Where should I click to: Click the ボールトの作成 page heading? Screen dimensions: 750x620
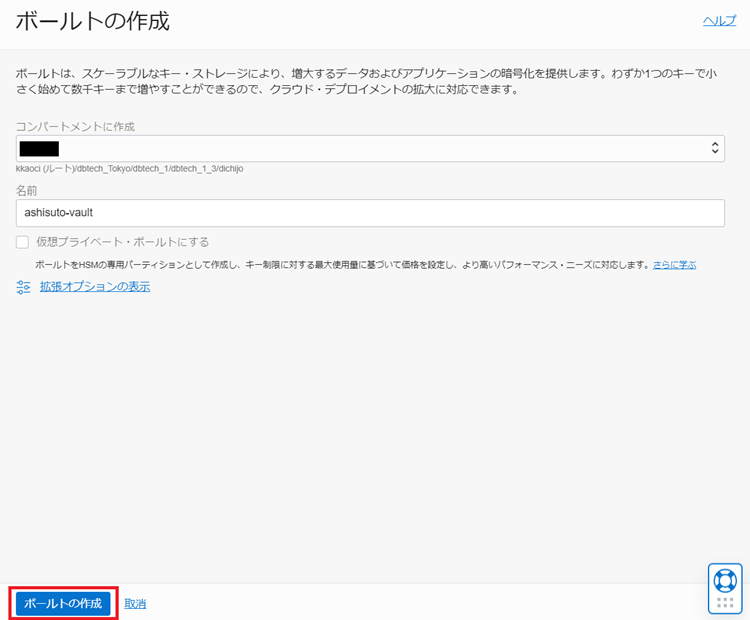[x=92, y=21]
